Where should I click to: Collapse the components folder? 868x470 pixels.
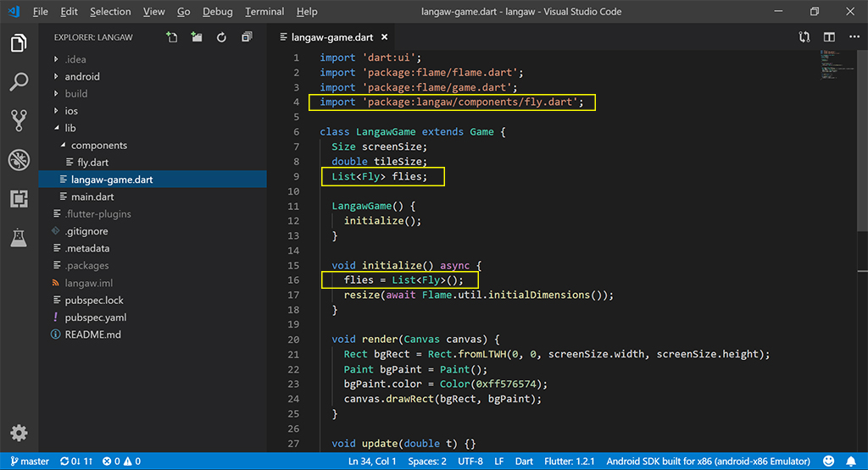click(x=98, y=146)
